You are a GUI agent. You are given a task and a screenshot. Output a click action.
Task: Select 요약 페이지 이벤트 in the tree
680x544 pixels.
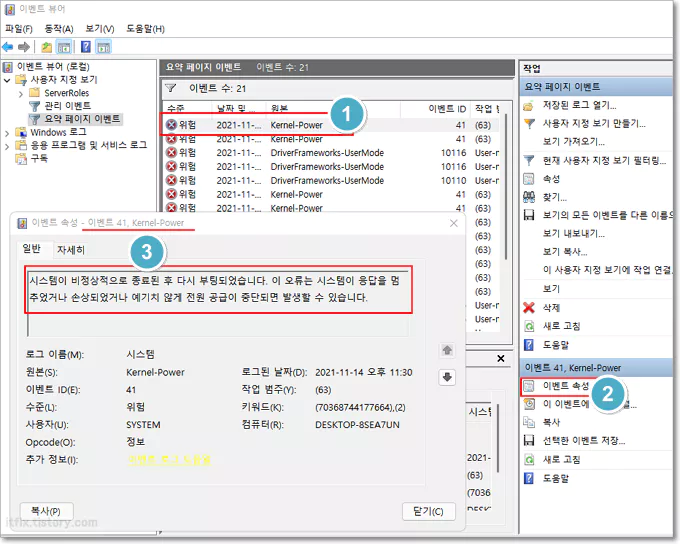coord(82,119)
